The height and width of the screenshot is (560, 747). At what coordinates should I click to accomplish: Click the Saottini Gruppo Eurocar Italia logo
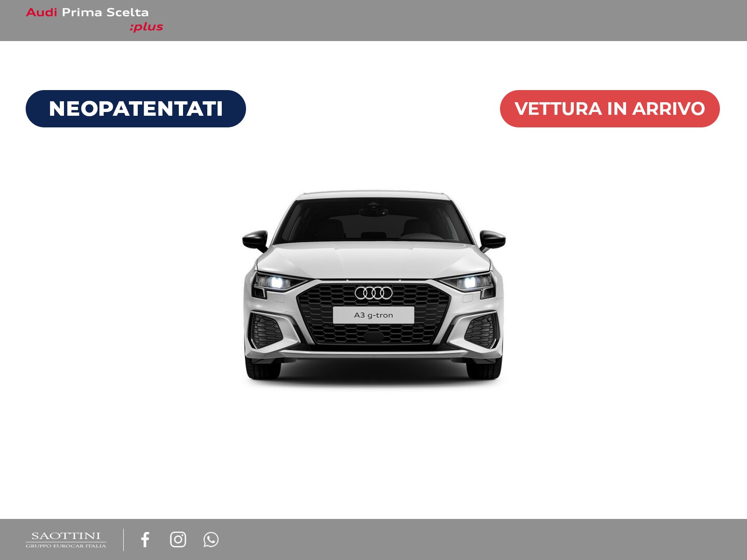click(66, 539)
